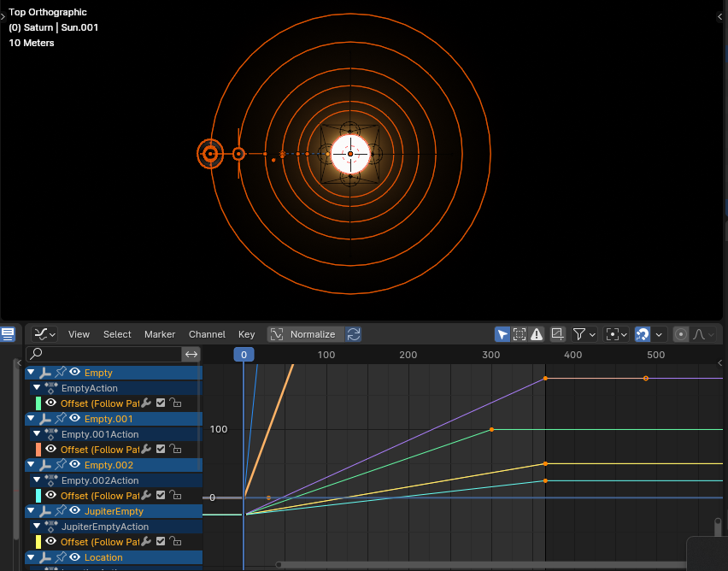
Task: Toggle the Normalize button
Action: [x=304, y=334]
